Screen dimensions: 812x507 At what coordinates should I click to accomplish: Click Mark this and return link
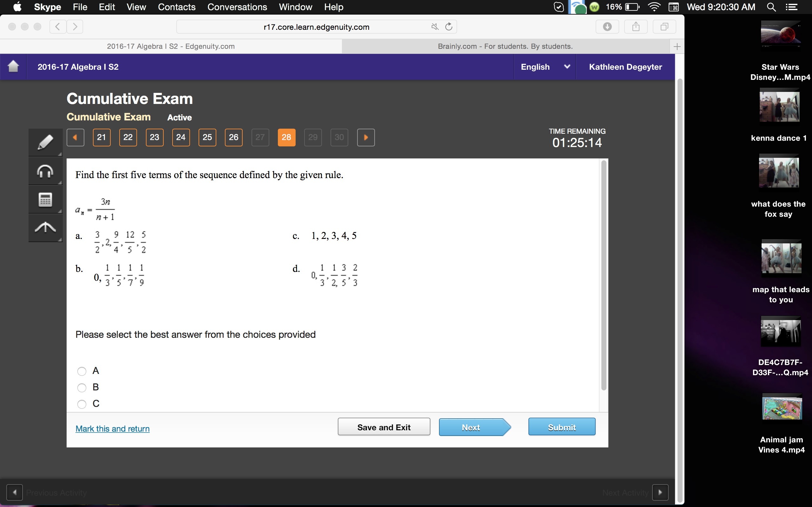coord(112,428)
